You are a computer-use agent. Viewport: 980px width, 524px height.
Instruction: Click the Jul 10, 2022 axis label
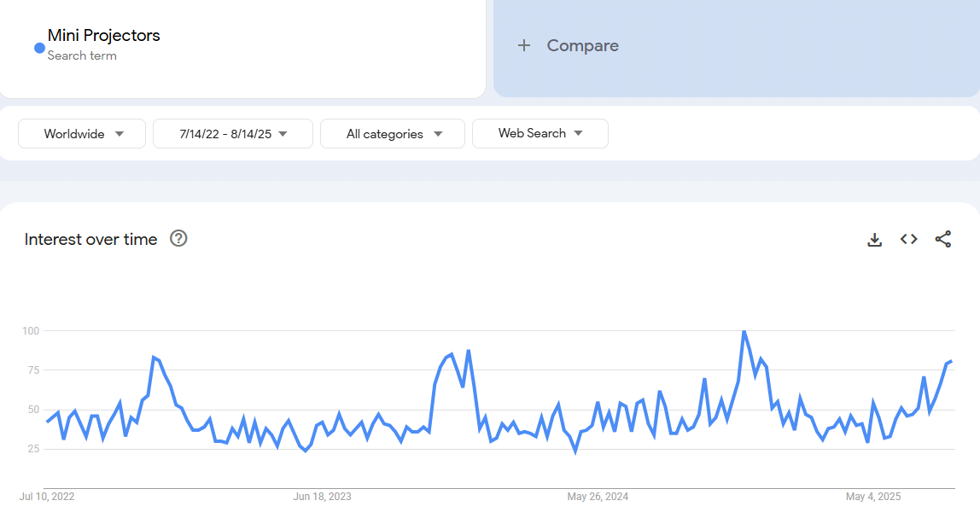pos(47,497)
